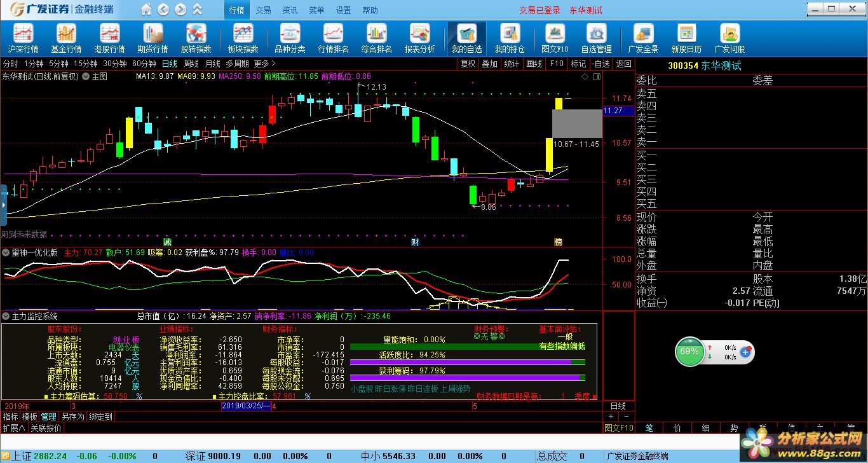Screen dimensions: 868x463
Task: Select the 日线 daily period
Action: point(169,64)
